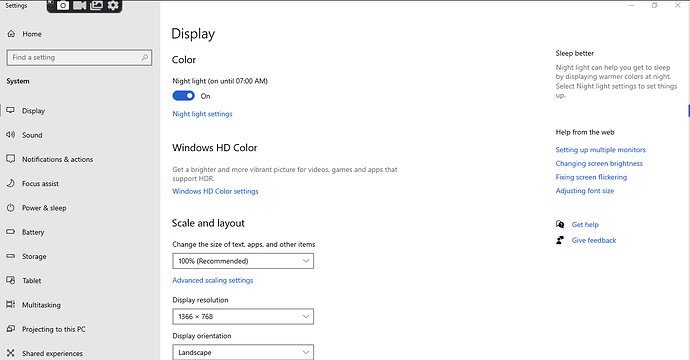This screenshot has height=360, width=690.
Task: Expand the Landscape orientation dropdown
Action: [x=243, y=352]
